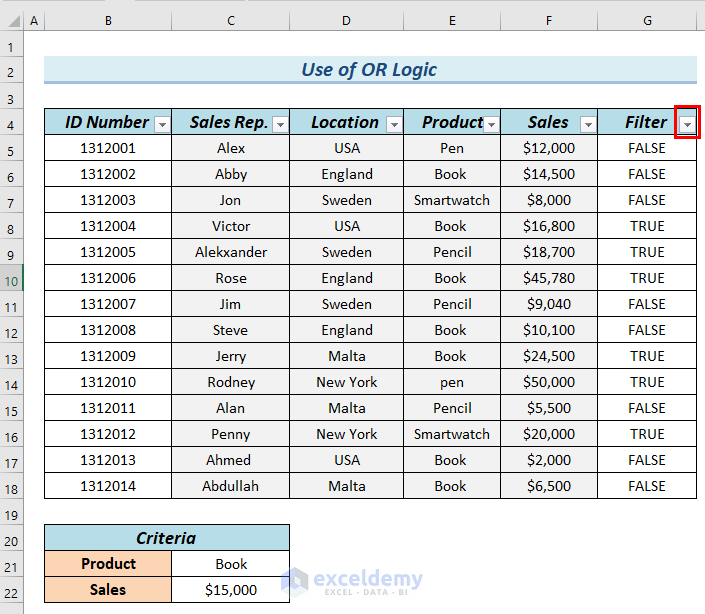Image resolution: width=705 pixels, height=614 pixels.
Task: Select column C header
Action: click(230, 21)
